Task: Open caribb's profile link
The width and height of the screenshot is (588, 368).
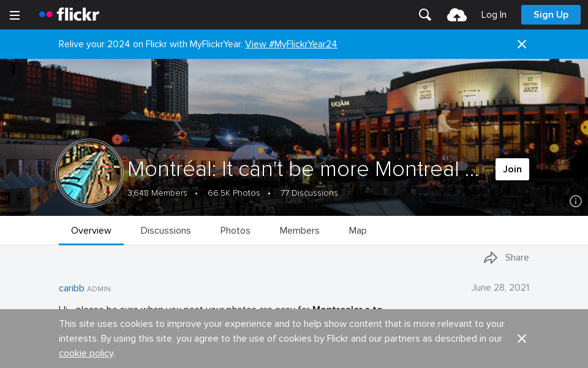Action: tap(71, 288)
